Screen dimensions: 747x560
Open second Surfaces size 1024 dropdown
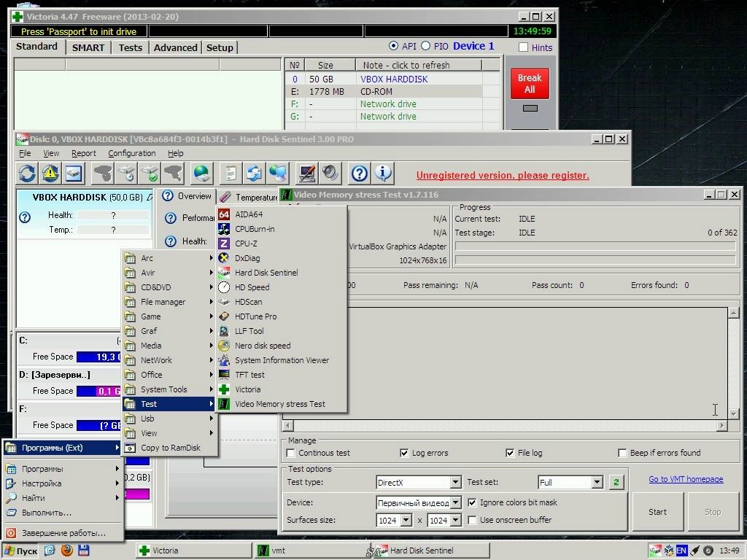[456, 520]
